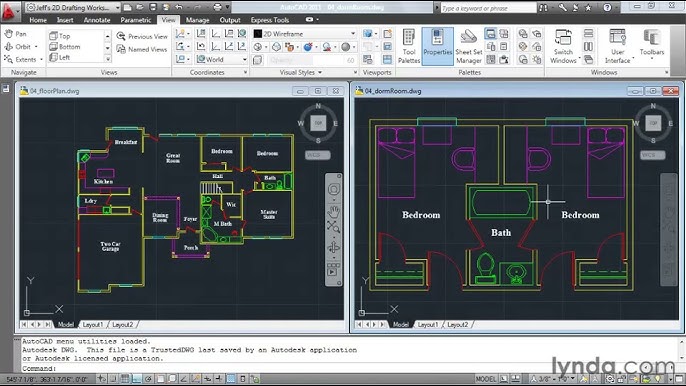The height and width of the screenshot is (386, 686).
Task: Click the Previous View button
Action: pyautogui.click(x=142, y=37)
